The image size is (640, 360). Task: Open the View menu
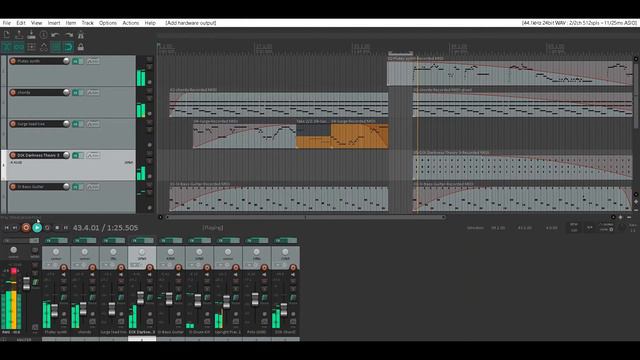tap(36, 23)
